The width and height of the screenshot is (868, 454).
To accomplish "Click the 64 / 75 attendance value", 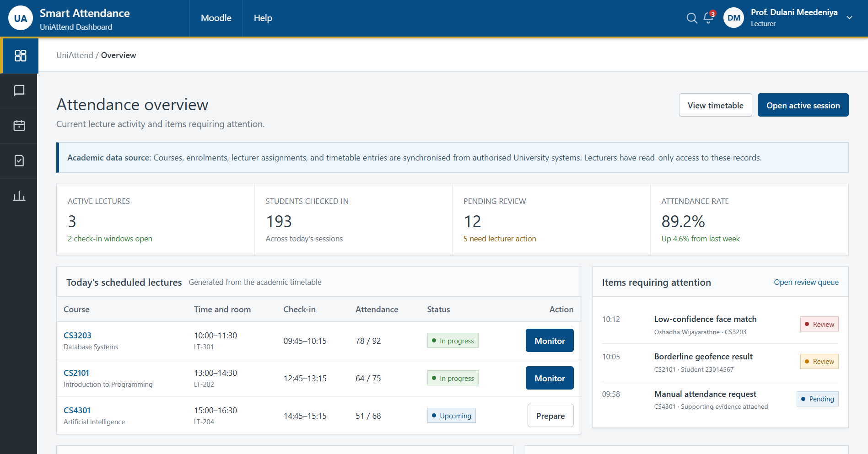I will coord(368,378).
